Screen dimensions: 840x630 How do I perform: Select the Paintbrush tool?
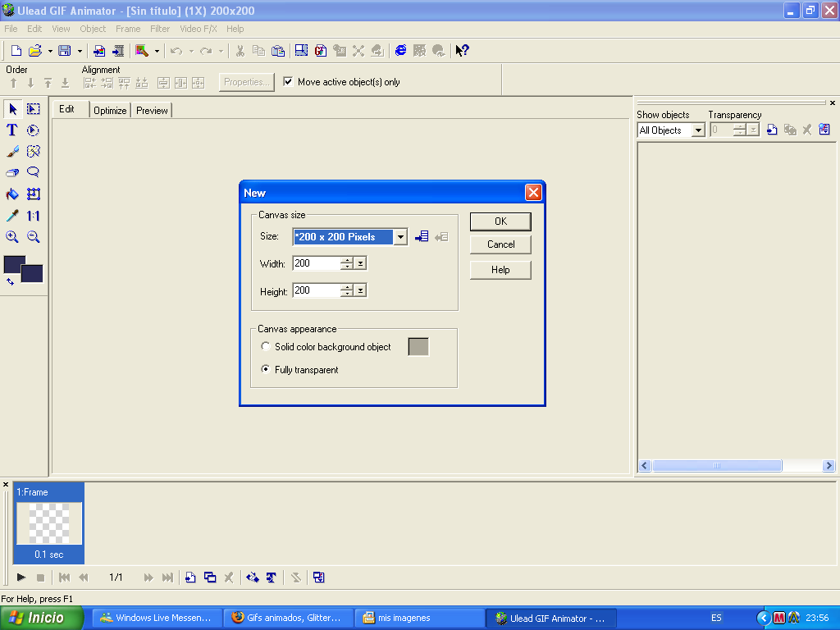pos(12,152)
